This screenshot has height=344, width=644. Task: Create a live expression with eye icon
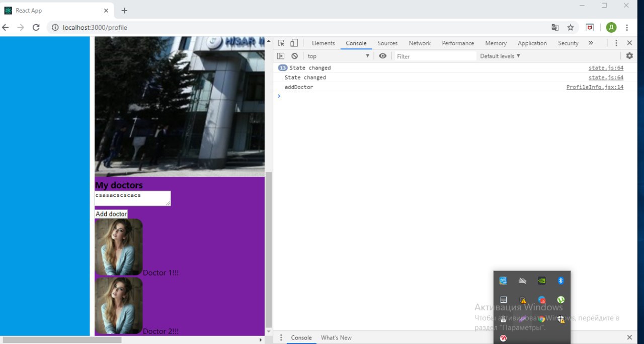point(383,56)
